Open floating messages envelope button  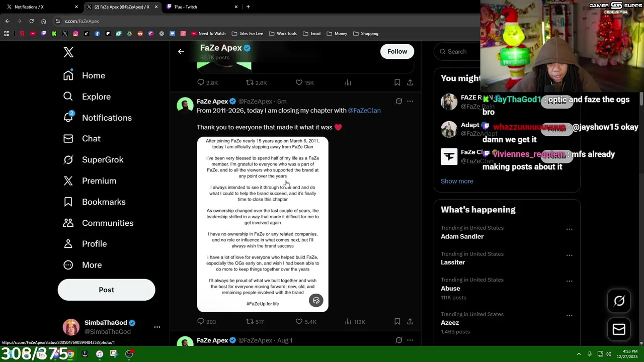[619, 329]
